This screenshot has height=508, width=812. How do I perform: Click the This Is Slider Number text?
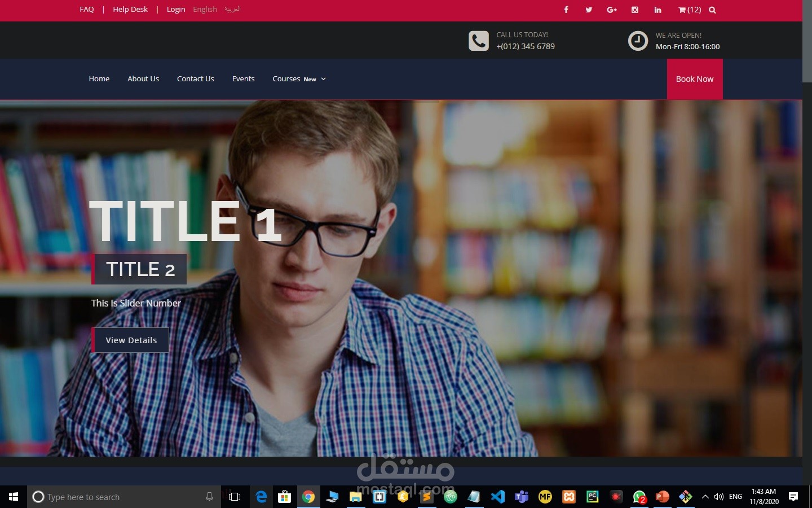[136, 303]
